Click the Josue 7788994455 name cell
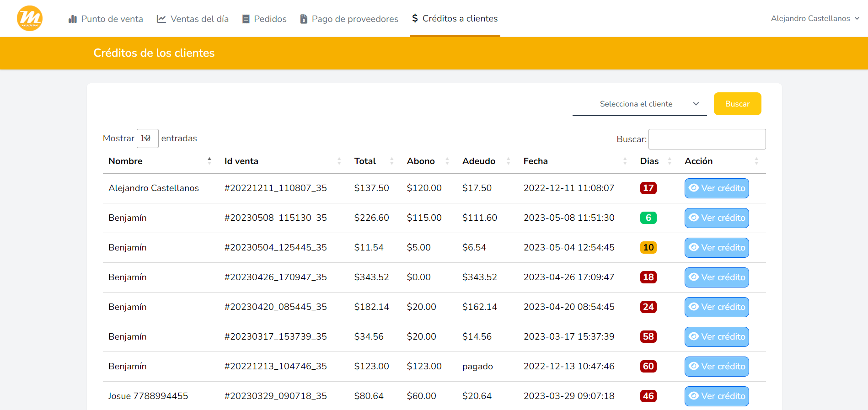Viewport: 868px width, 410px height. (x=148, y=396)
